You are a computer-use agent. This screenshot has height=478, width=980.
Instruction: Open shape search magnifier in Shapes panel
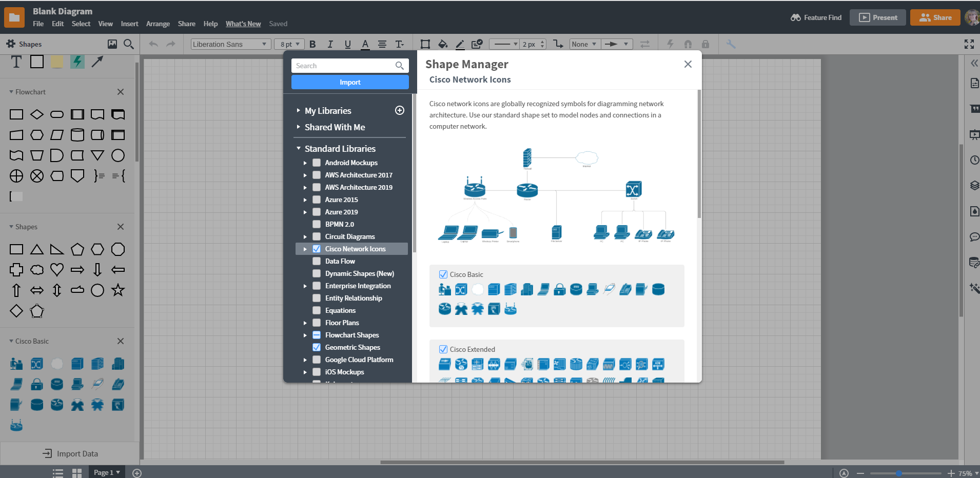tap(129, 44)
